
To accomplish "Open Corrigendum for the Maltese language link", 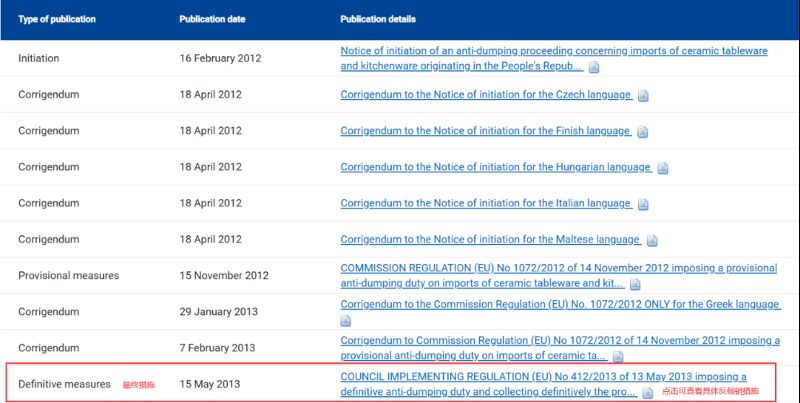I will tap(490, 239).
